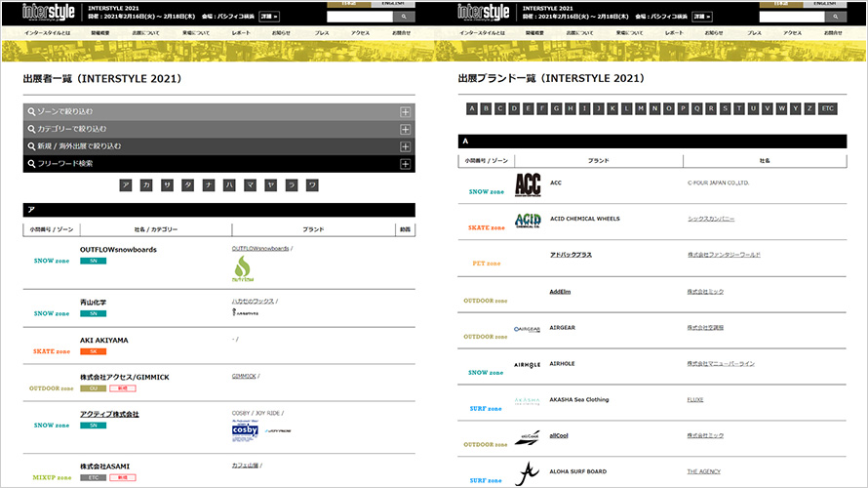Open the allCool brand link
Image resolution: width=868 pixels, height=488 pixels.
tap(559, 436)
